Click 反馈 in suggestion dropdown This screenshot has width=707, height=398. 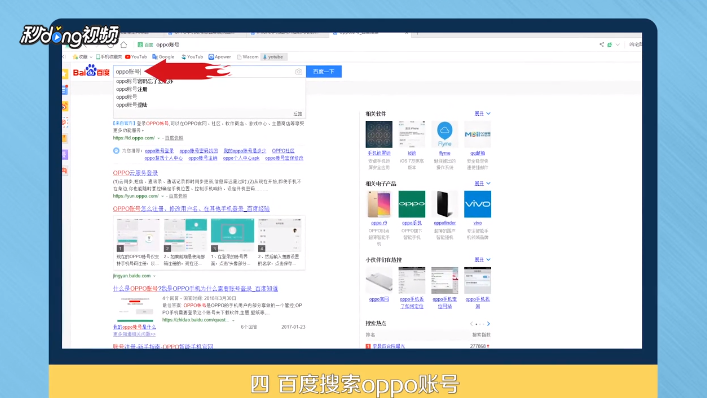pos(298,114)
